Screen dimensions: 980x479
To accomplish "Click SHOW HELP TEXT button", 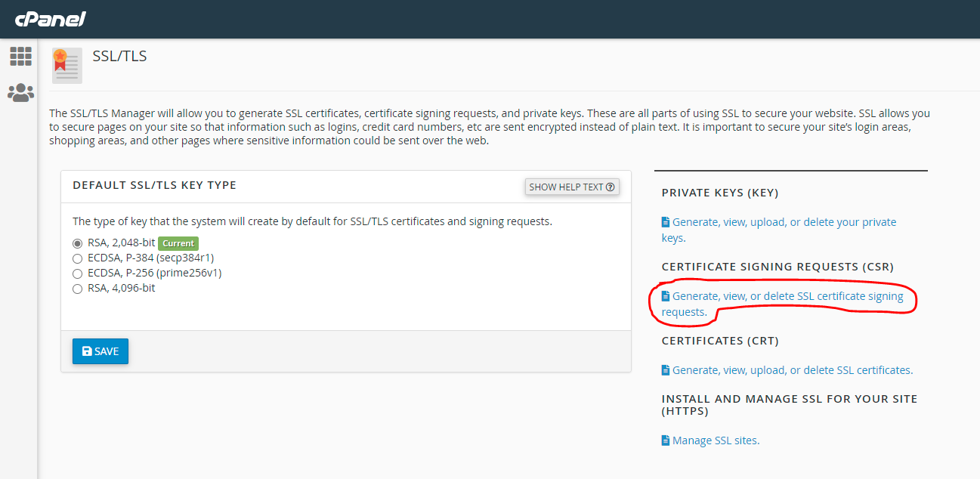I will (x=571, y=187).
